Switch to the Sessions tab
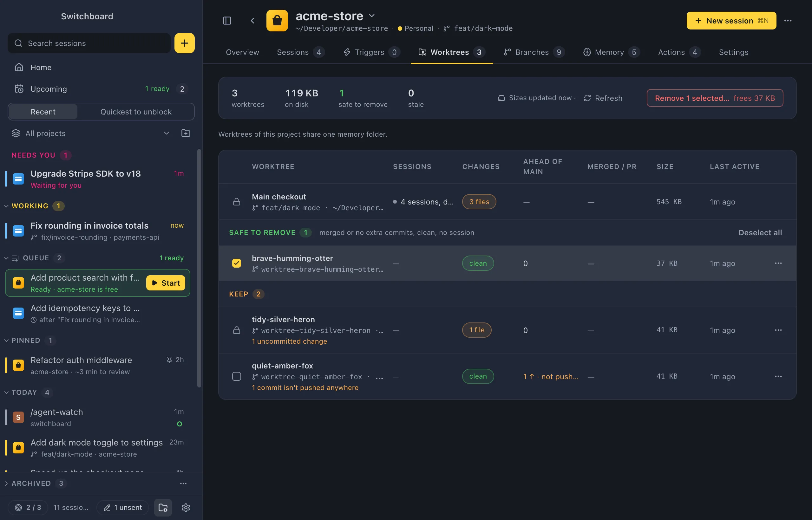This screenshot has height=520, width=812. pyautogui.click(x=301, y=52)
